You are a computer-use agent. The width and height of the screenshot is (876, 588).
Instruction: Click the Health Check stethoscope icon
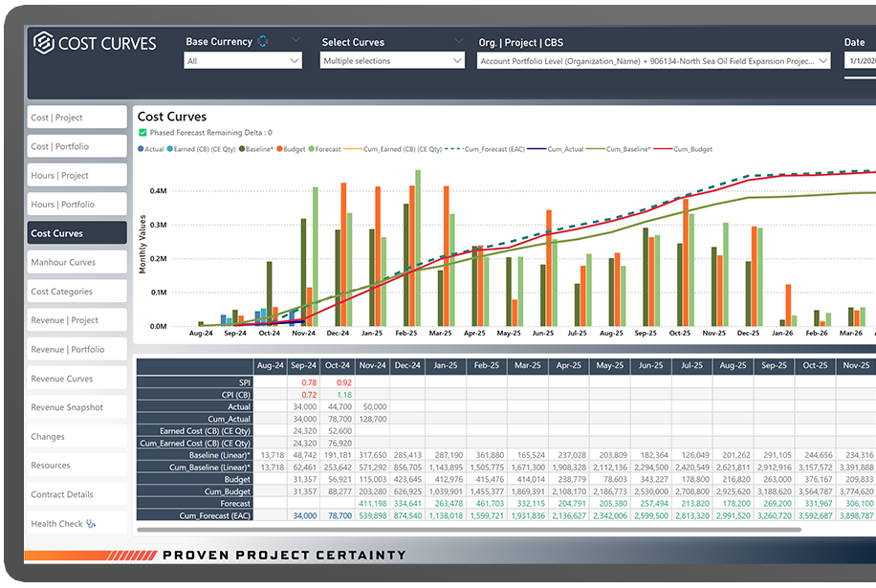(x=92, y=524)
